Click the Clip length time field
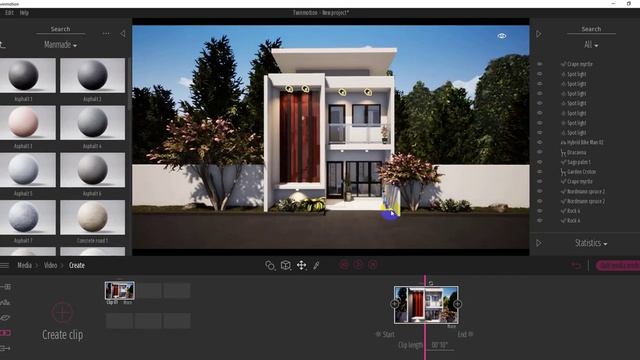Image resolution: width=640 pixels, height=360 pixels. tap(440, 345)
